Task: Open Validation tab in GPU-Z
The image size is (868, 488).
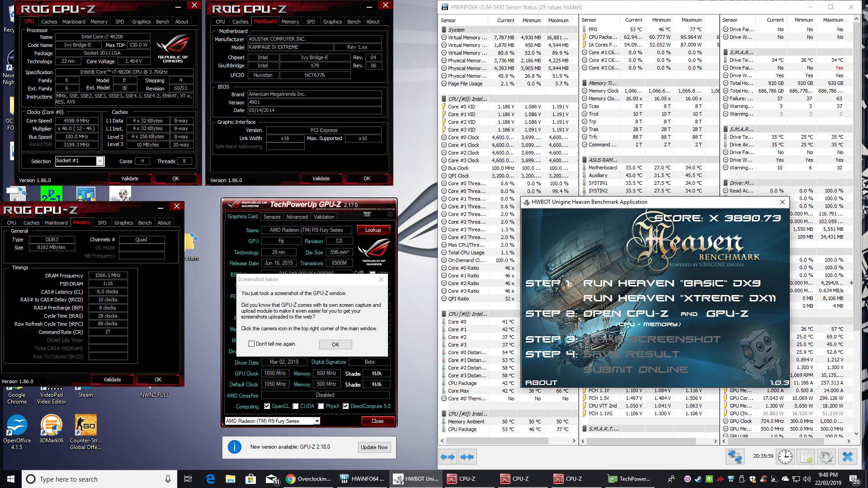Action: pos(324,217)
